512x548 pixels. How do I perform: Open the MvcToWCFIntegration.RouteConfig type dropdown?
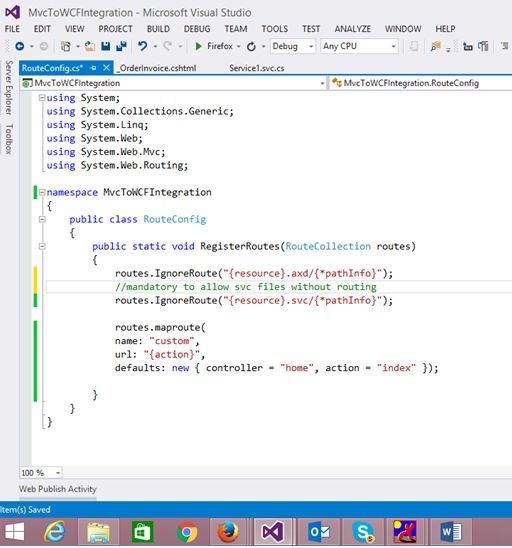point(421,83)
